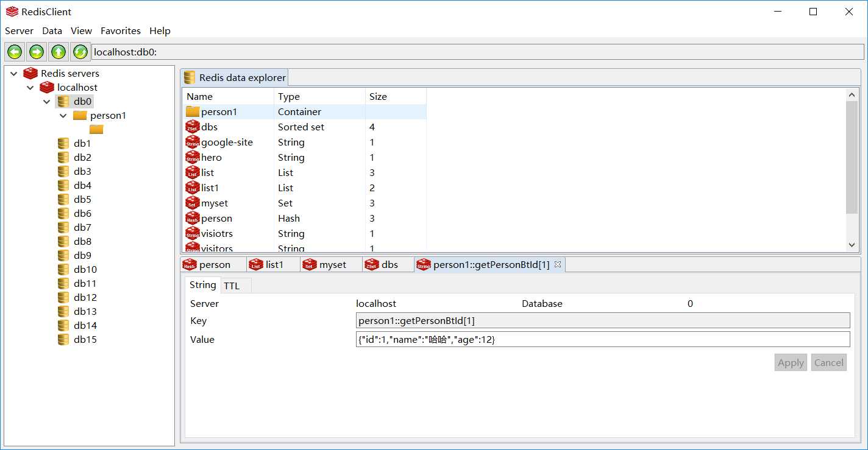Click the db15 database icon
This screenshot has width=868, height=450.
[63, 339]
